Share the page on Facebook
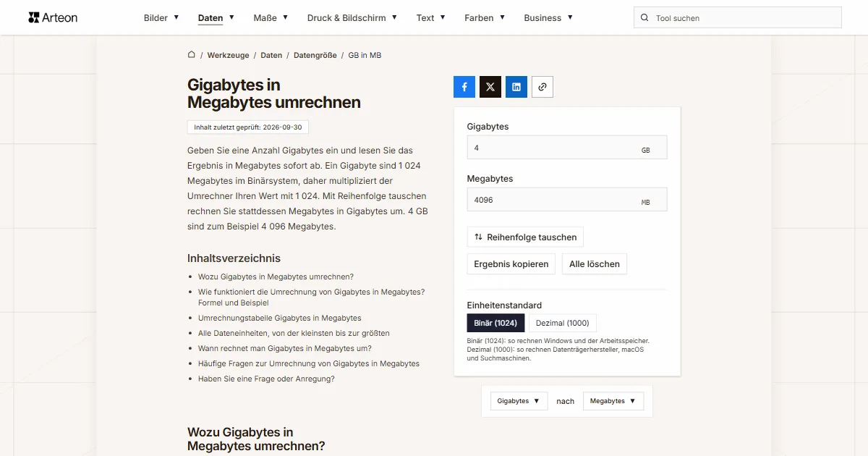Image resolution: width=868 pixels, height=456 pixels. [x=464, y=87]
